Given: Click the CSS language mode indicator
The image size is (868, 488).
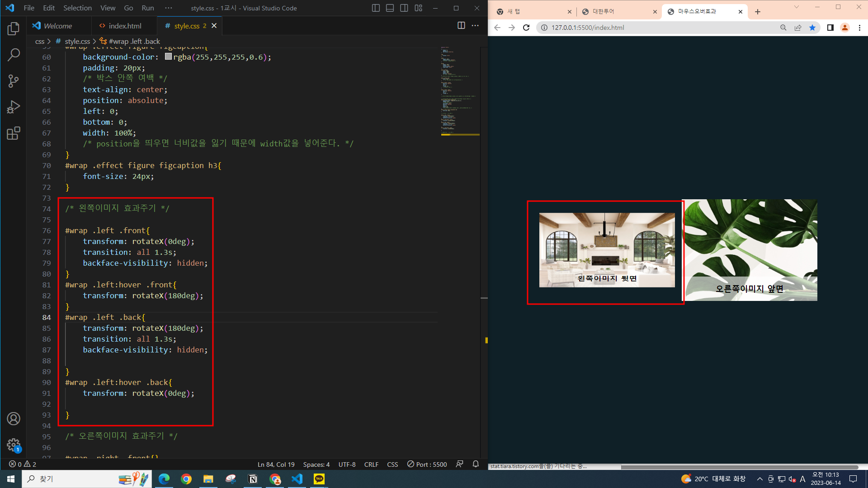Looking at the screenshot, I should coord(392,465).
